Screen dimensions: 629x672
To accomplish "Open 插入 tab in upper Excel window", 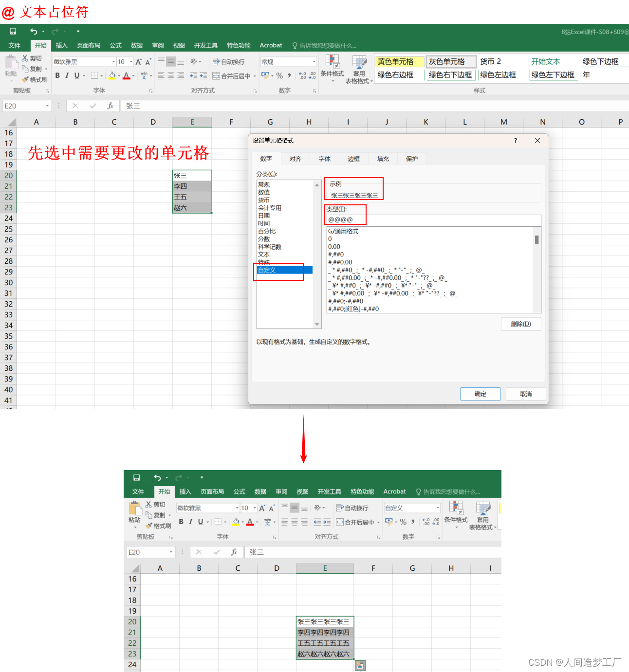I will click(x=61, y=45).
